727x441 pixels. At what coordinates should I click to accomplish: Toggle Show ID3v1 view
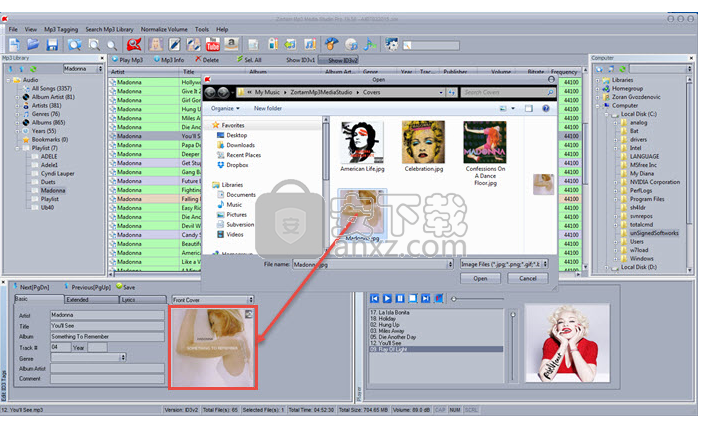[x=300, y=60]
